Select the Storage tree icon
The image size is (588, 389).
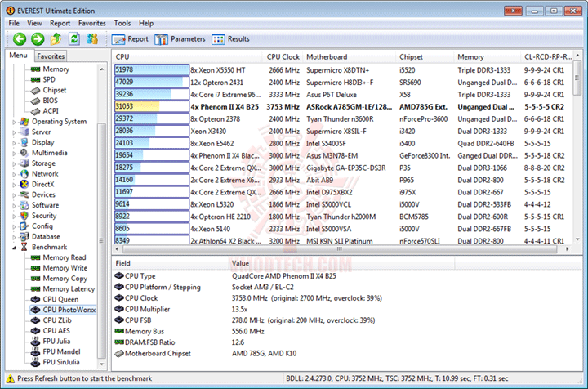tap(24, 163)
